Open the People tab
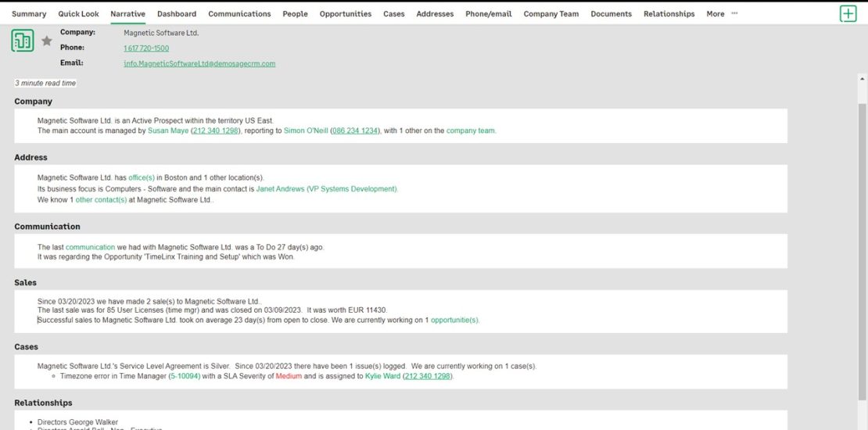The width and height of the screenshot is (868, 430). coord(295,14)
